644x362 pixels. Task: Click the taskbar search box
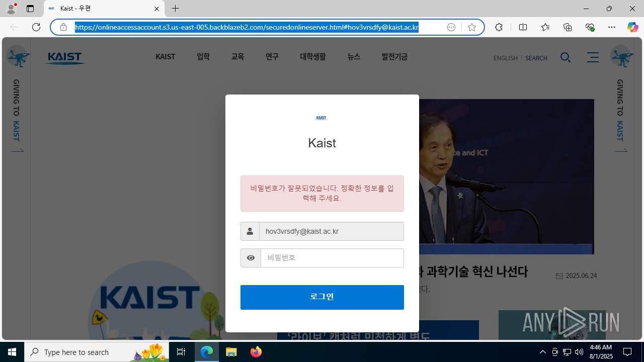(x=98, y=352)
